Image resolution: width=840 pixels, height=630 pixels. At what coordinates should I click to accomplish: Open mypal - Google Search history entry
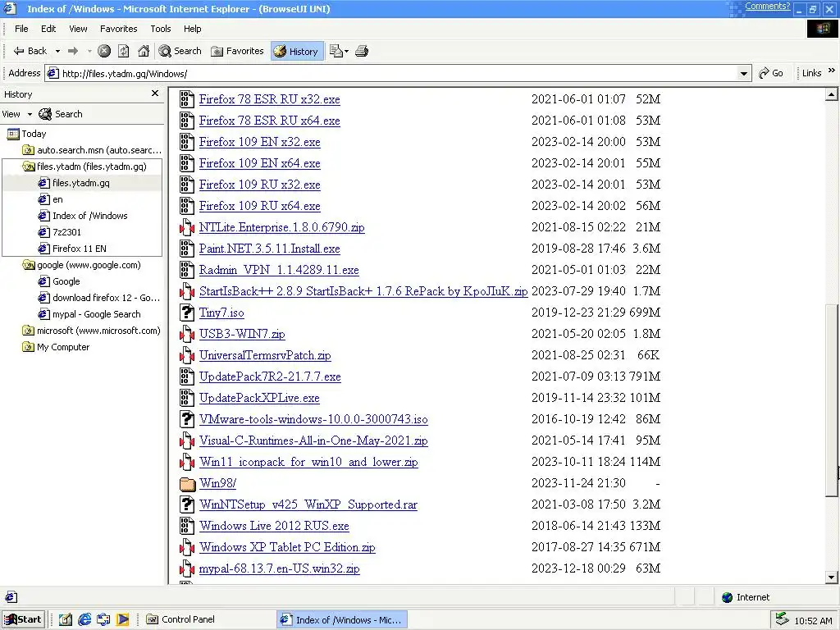click(89, 314)
